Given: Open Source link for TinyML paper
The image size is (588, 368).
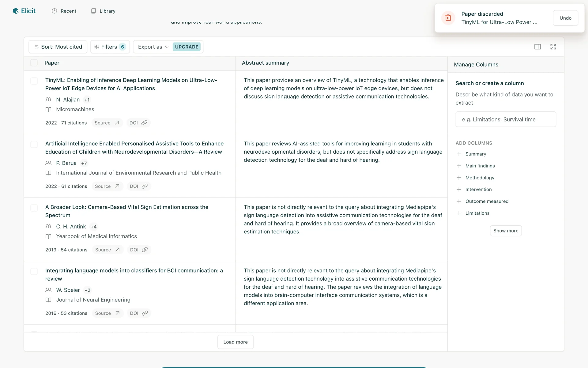Looking at the screenshot, I should pos(107,123).
